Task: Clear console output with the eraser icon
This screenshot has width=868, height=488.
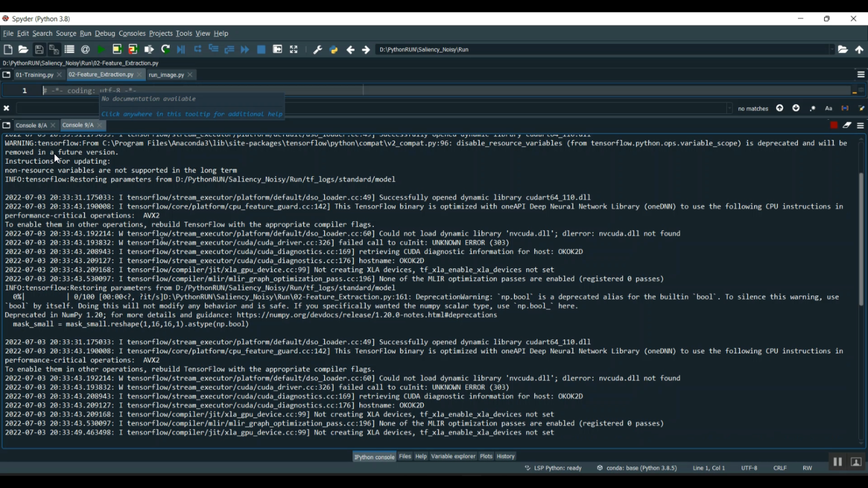Action: coord(847,125)
